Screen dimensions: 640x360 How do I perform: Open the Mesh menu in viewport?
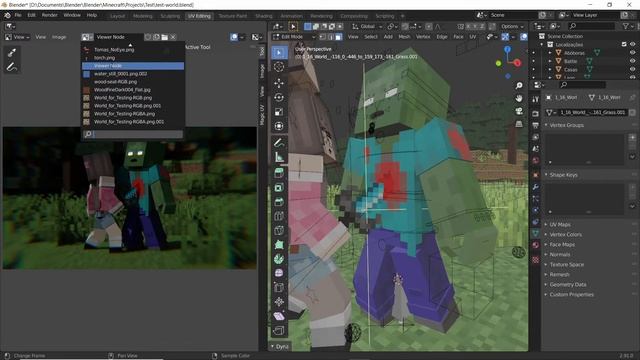tap(404, 37)
